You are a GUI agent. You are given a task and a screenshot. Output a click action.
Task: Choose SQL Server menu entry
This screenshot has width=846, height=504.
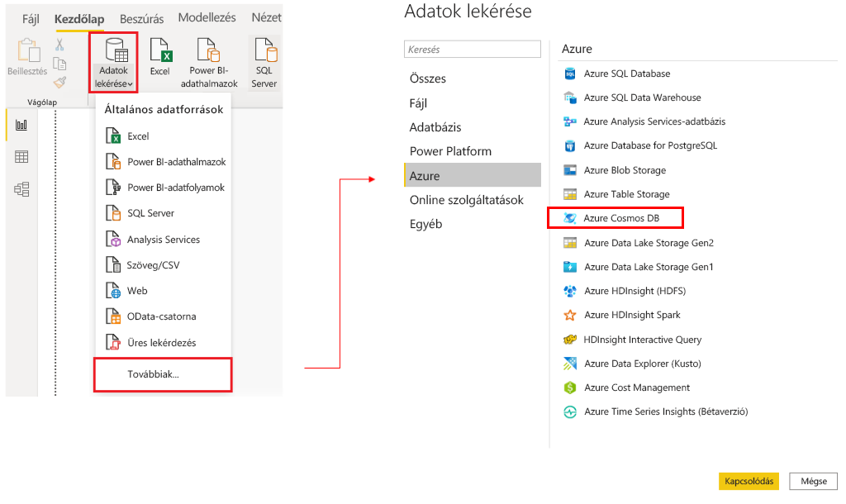coord(163,213)
